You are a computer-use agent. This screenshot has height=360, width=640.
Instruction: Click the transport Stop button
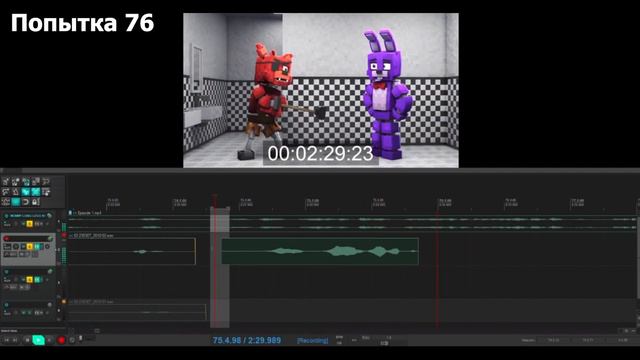tap(27, 340)
